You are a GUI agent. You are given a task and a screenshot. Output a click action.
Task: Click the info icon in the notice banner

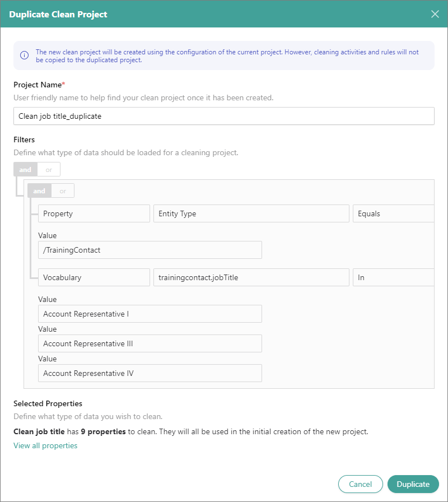(25, 55)
